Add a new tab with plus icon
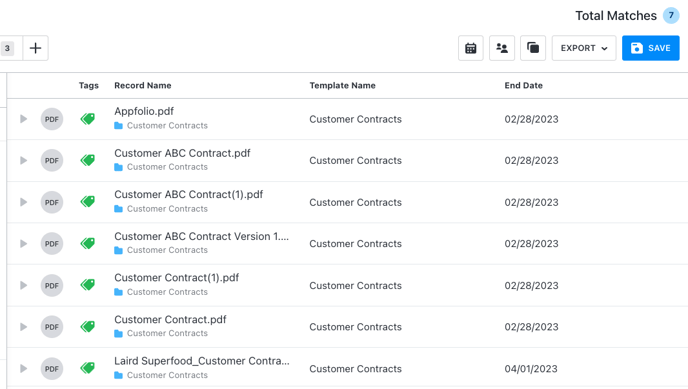 [36, 48]
